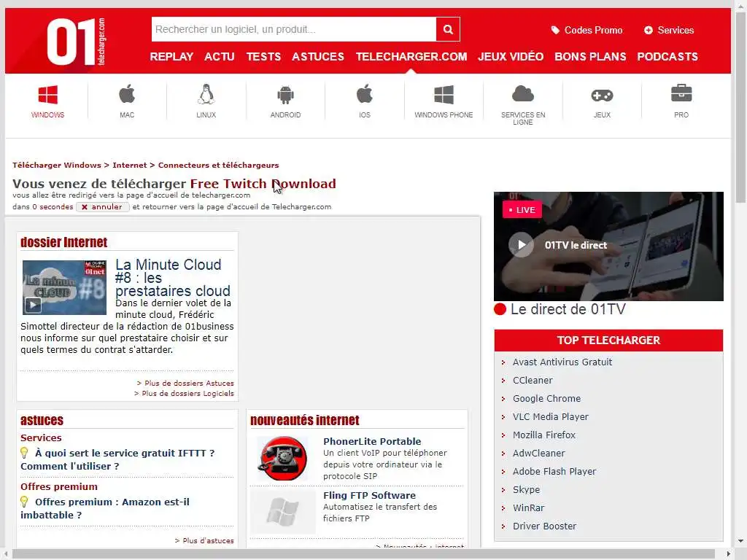Click the LIVE badge on the video
747x560 pixels.
[522, 209]
